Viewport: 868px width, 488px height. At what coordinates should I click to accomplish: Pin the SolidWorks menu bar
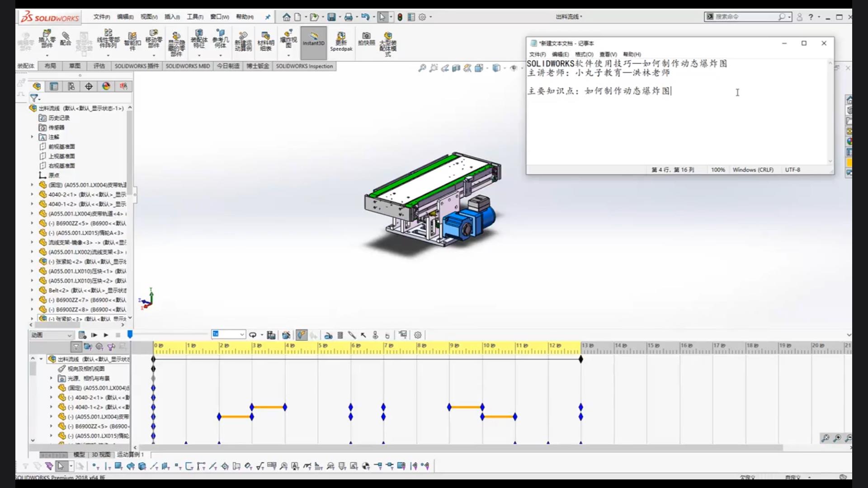268,17
